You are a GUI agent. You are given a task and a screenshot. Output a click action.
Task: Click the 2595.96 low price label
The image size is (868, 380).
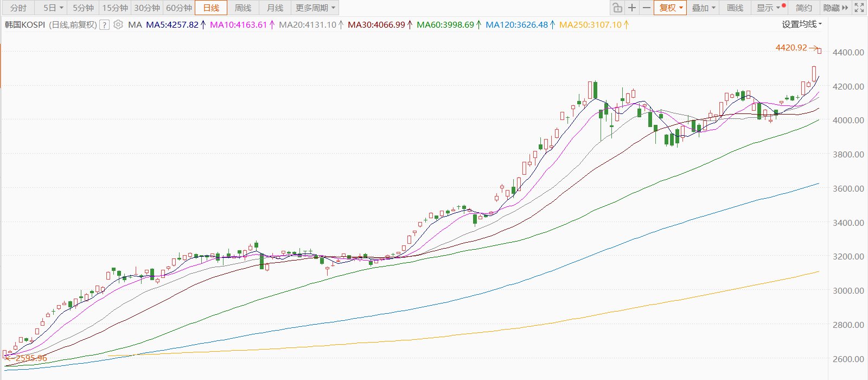point(31,358)
